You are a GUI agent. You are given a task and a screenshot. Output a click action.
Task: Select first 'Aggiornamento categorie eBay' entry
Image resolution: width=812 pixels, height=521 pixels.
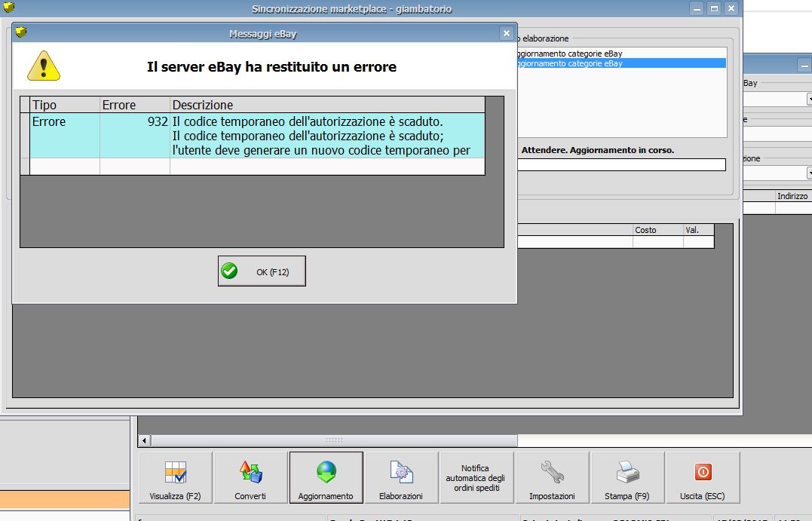coord(621,54)
